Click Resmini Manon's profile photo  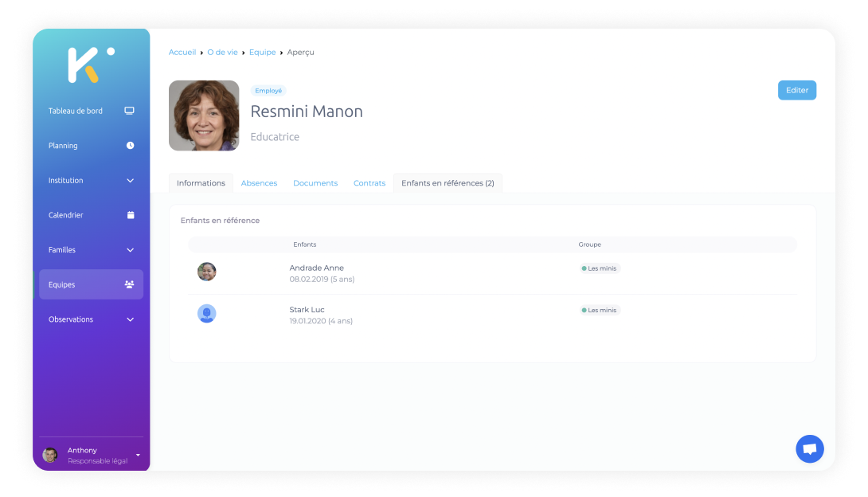(204, 115)
